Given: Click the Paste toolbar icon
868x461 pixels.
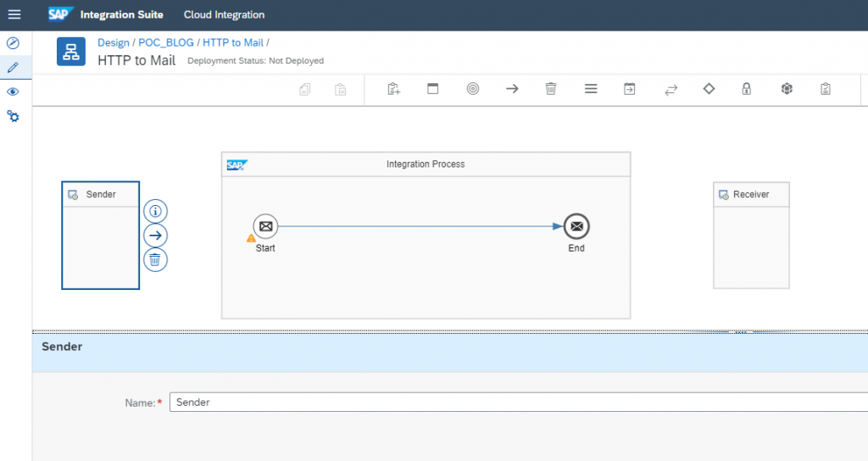Looking at the screenshot, I should point(341,89).
